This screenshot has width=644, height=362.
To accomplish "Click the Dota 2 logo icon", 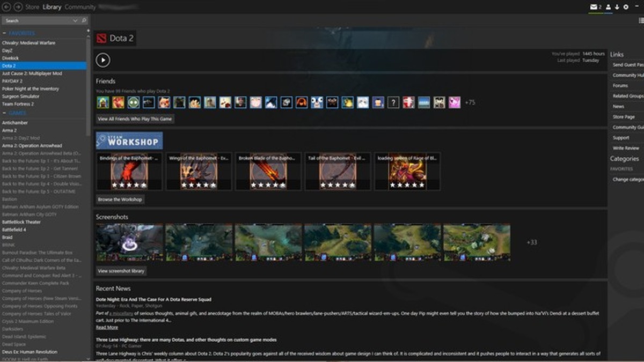I will pos(102,38).
